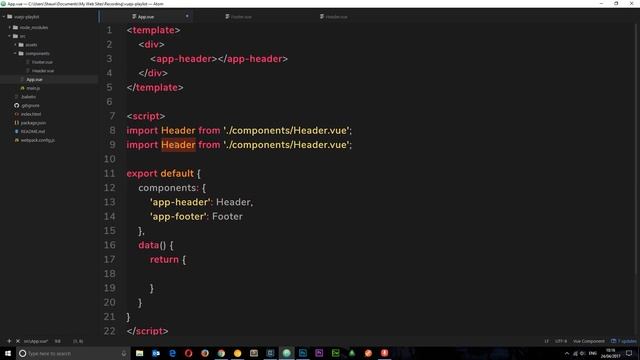Expand the assets folder

pyautogui.click(x=16, y=44)
